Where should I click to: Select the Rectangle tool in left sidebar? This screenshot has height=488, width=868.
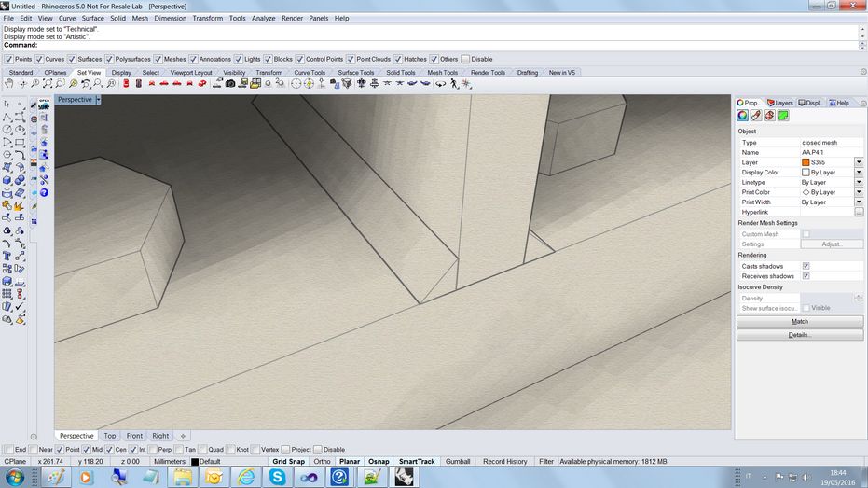tap(20, 143)
